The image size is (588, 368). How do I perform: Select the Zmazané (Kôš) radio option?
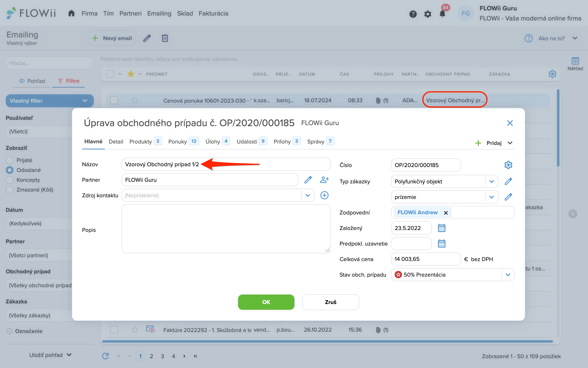tap(9, 190)
